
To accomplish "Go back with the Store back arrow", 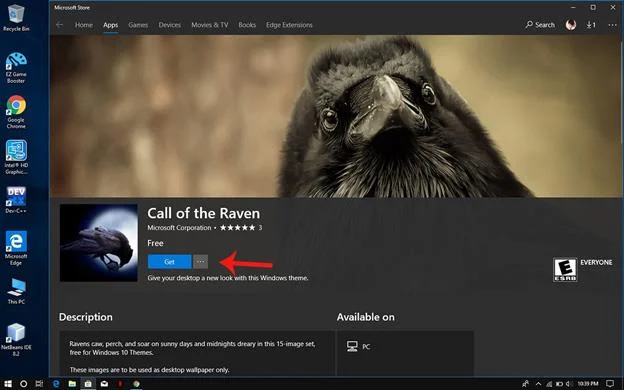I will click(x=60, y=25).
